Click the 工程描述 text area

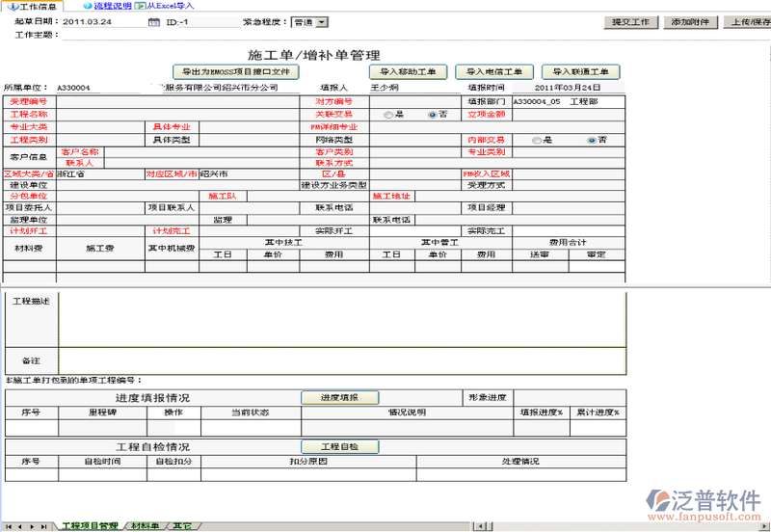click(342, 320)
